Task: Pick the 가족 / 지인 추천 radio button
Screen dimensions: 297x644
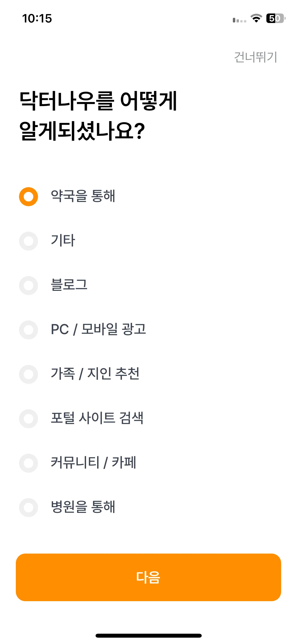Action: point(29,374)
